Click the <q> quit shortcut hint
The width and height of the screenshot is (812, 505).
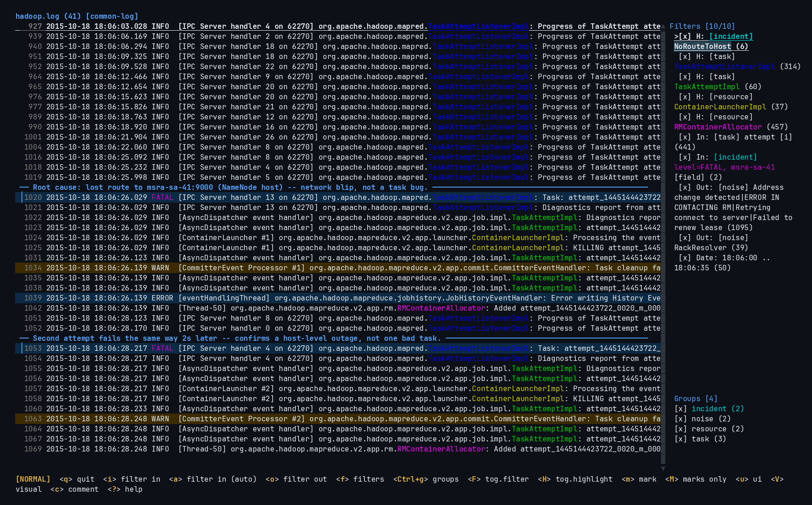click(77, 479)
